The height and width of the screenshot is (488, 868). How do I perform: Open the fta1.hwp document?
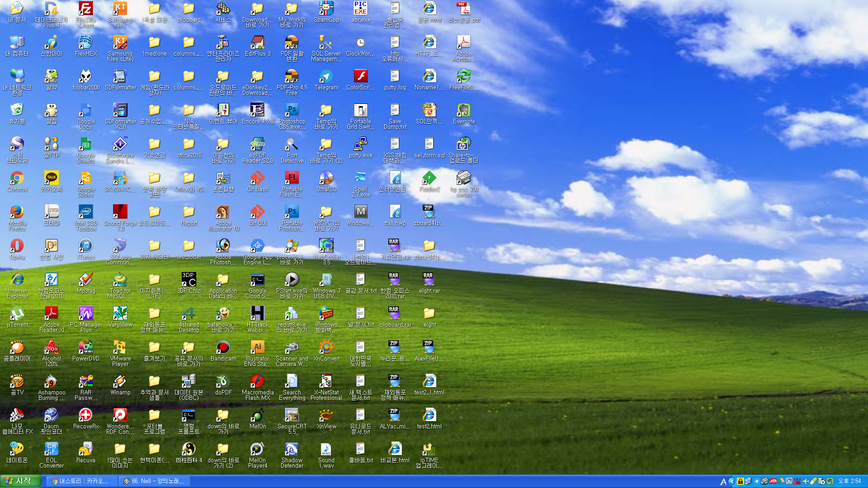tap(395, 215)
